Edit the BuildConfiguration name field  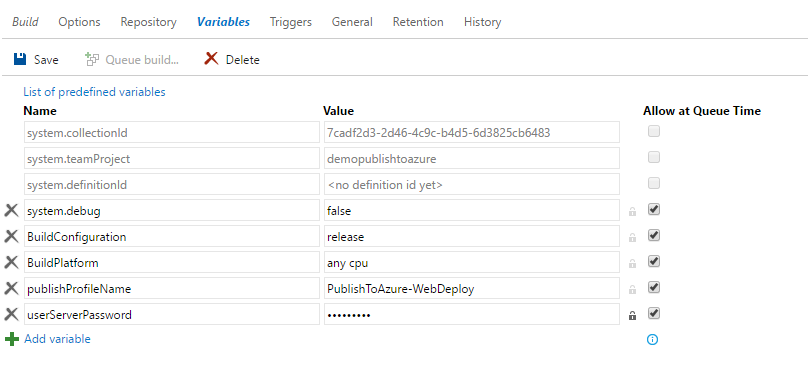(x=172, y=236)
